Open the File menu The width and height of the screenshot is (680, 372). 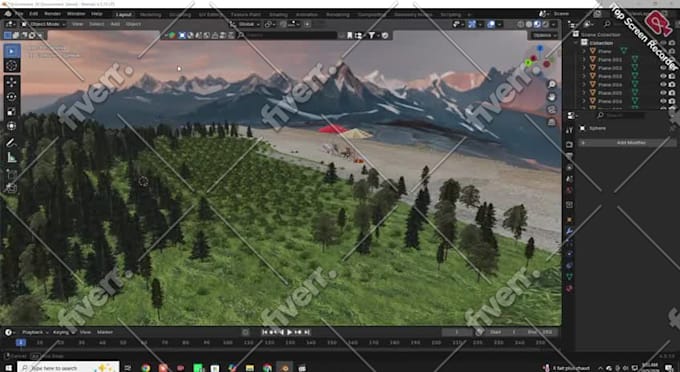[x=19, y=14]
